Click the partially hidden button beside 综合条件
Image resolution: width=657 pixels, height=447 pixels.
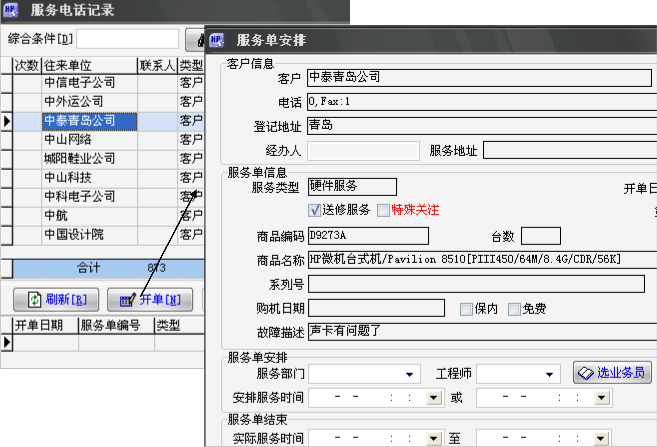pos(195,39)
